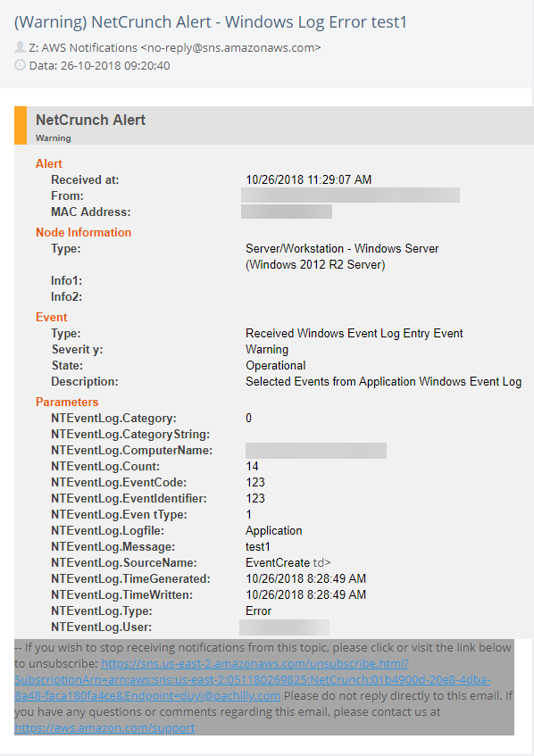Click the Windows 2012 R2 Server text
This screenshot has height=756, width=534.
coord(315,265)
